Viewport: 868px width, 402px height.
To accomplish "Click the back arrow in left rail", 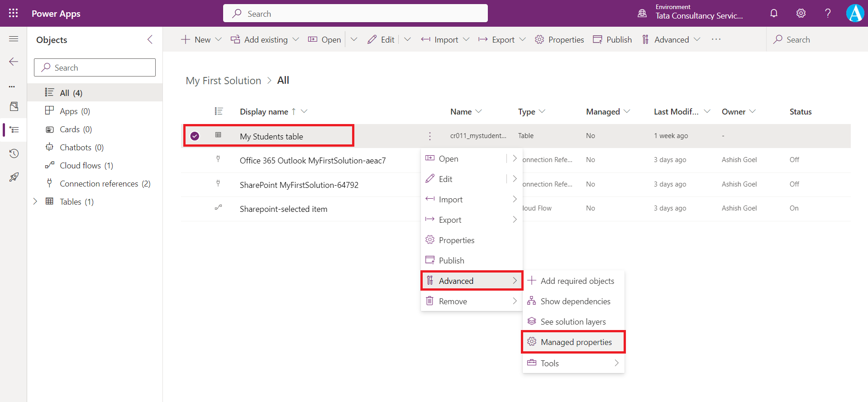I will point(14,62).
